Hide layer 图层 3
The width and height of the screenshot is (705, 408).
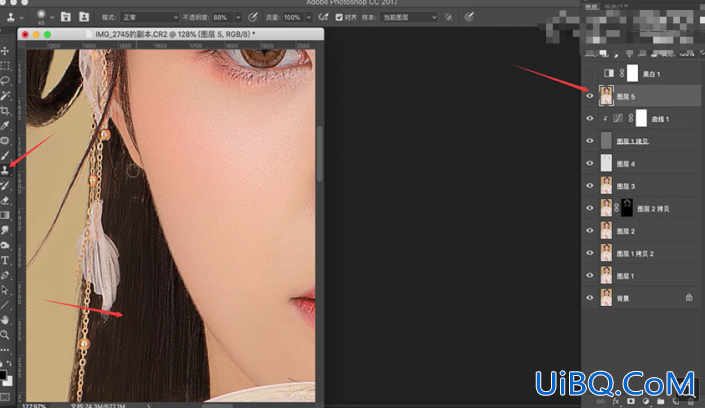tap(590, 186)
